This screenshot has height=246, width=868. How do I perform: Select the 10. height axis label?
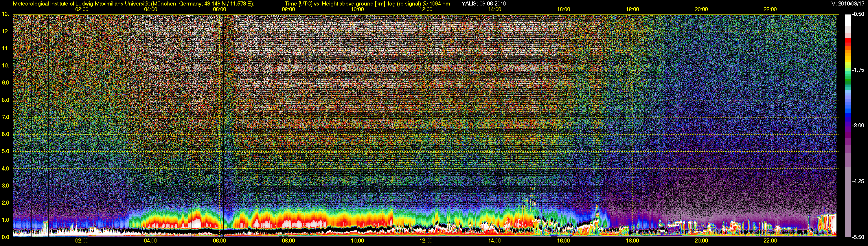[5, 65]
